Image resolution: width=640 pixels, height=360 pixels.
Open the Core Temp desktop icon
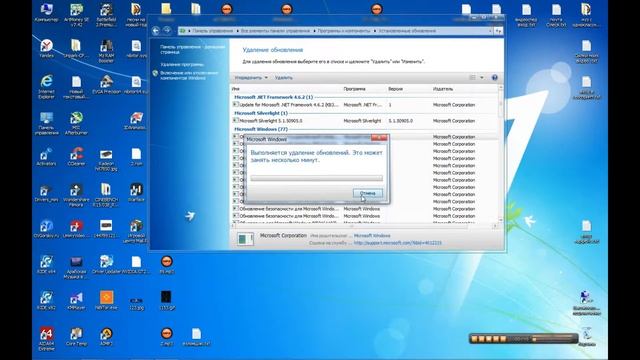pos(76,337)
